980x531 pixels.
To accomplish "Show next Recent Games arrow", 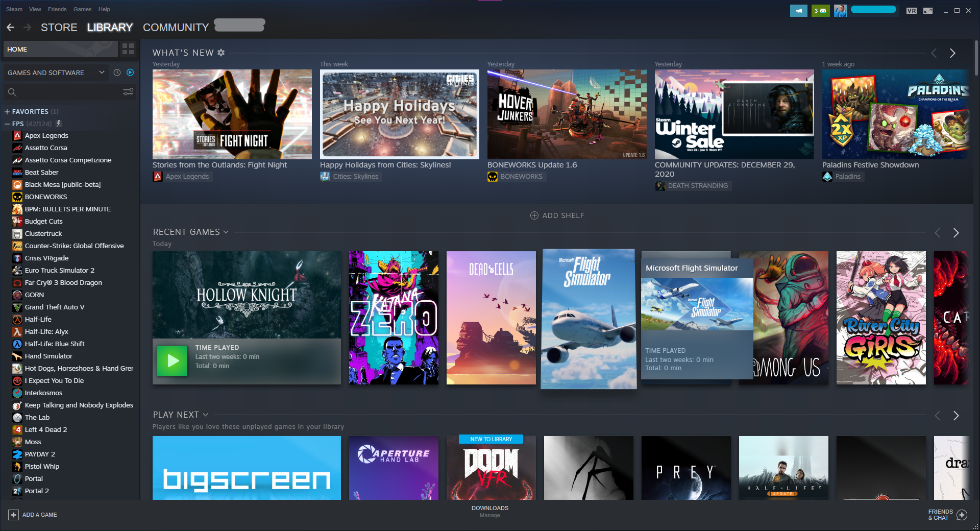I will (x=956, y=233).
